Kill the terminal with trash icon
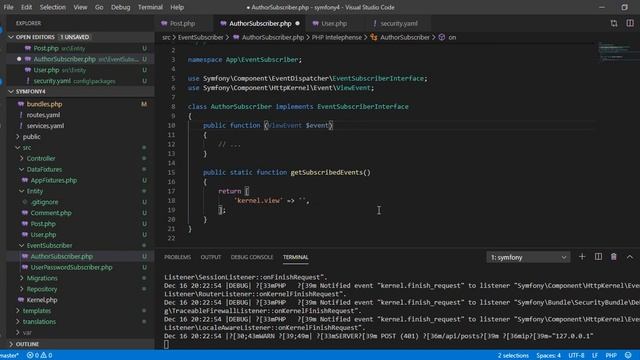 point(613,257)
